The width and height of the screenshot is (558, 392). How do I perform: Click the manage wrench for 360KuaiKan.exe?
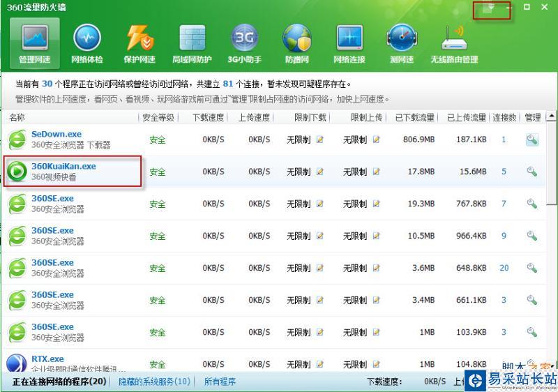[532, 172]
